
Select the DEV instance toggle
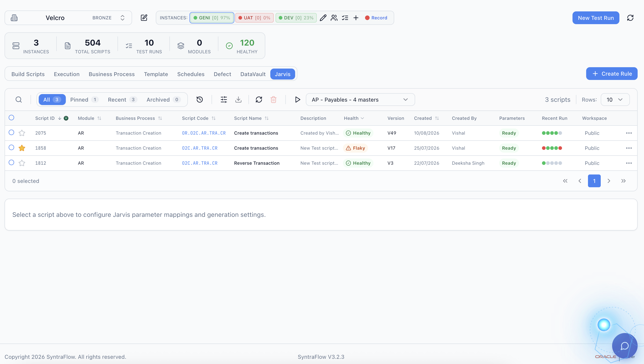(x=296, y=18)
